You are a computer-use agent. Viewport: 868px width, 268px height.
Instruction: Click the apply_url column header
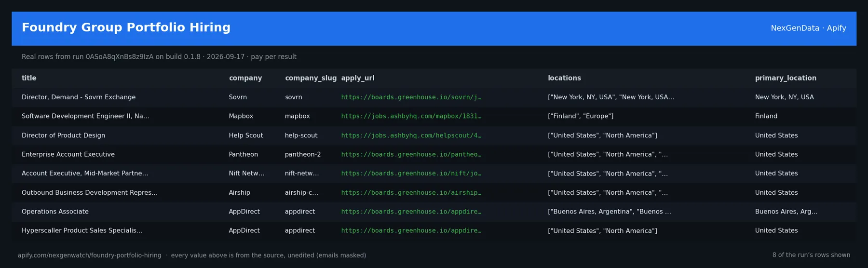(358, 78)
